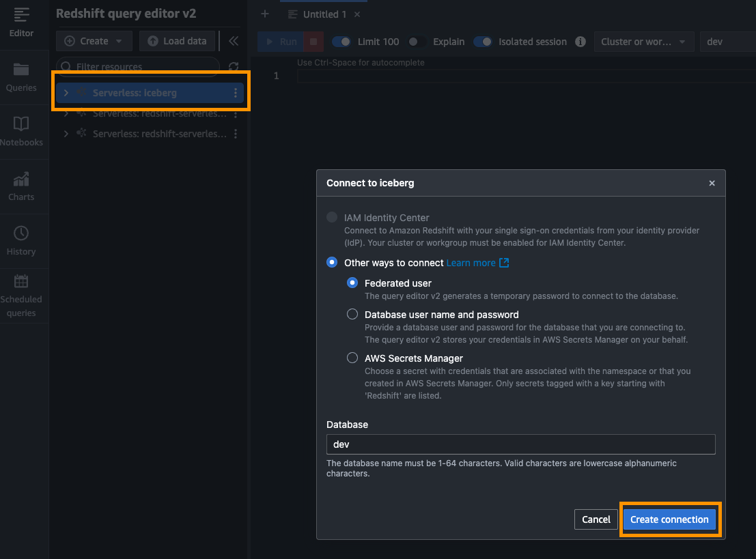Viewport: 756px width, 559px height.
Task: Open the options menu for third serverless workgroup
Action: pos(236,134)
